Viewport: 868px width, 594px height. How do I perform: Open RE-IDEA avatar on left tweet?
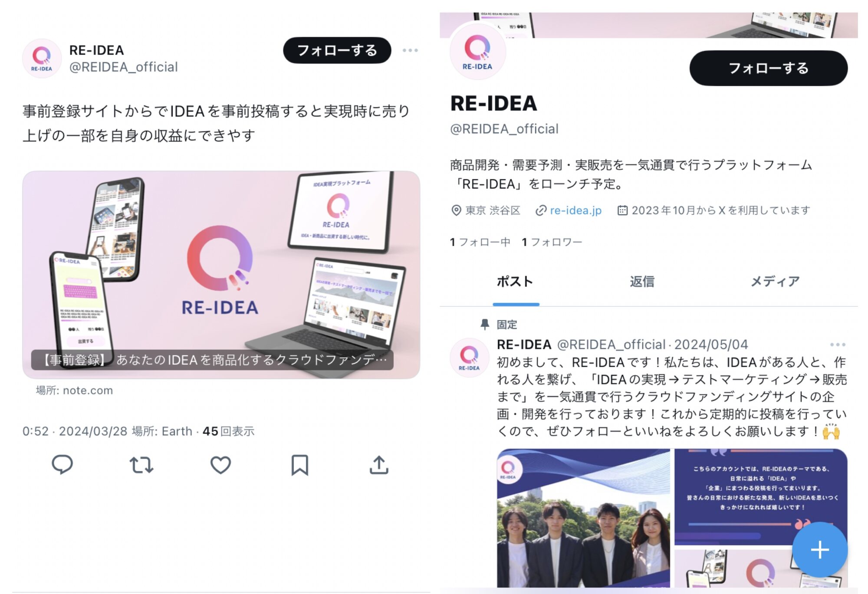(x=42, y=58)
